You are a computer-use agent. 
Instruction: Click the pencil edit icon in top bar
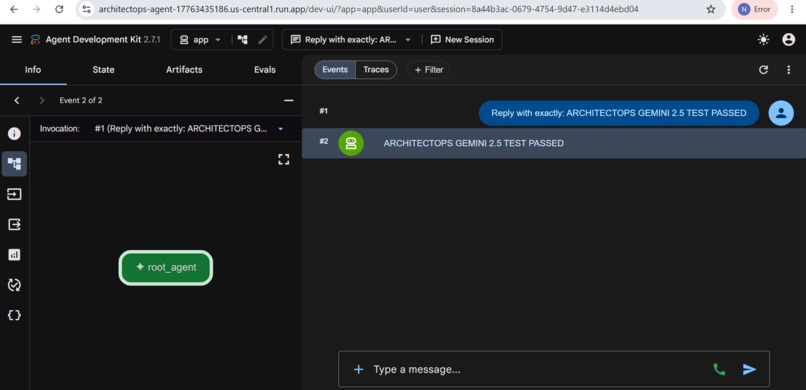click(263, 40)
